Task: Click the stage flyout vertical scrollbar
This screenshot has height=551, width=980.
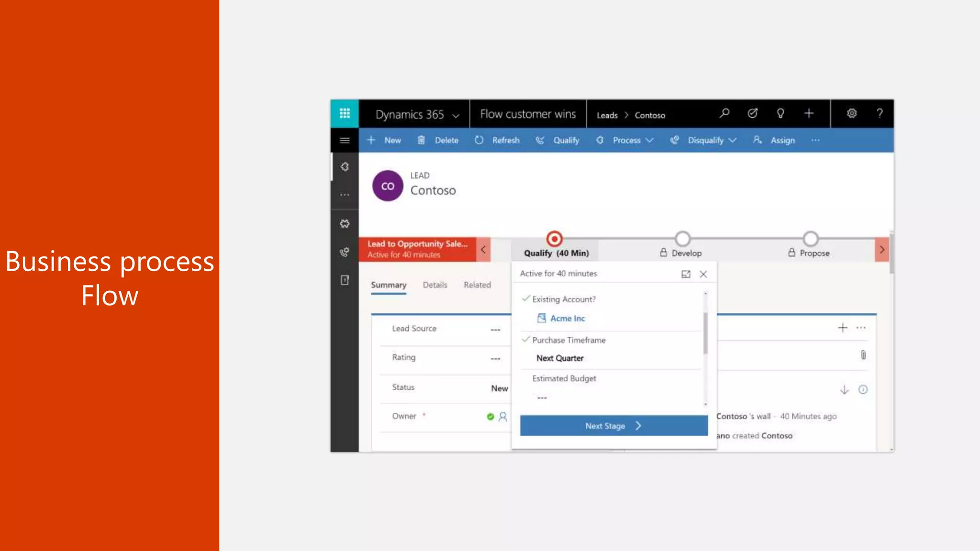Action: pyautogui.click(x=705, y=333)
